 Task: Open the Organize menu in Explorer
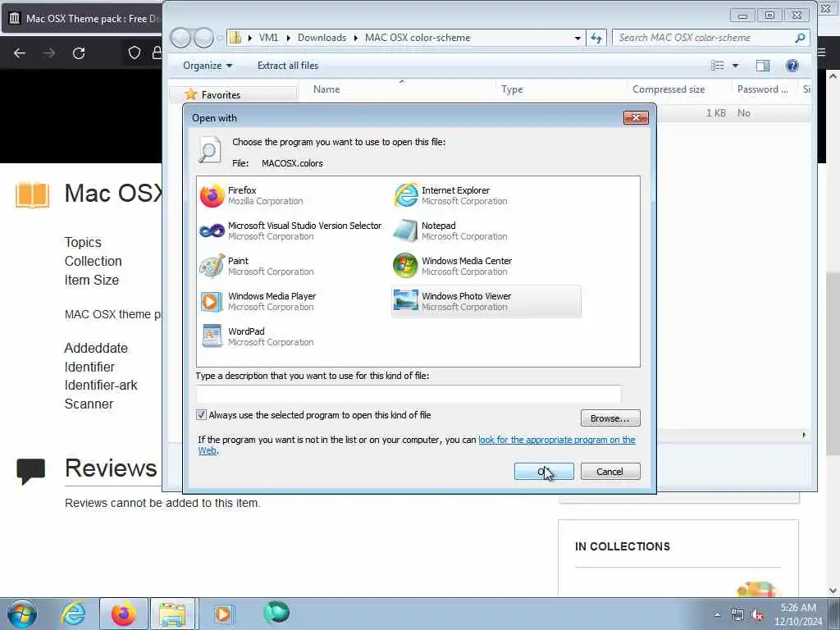(x=208, y=66)
